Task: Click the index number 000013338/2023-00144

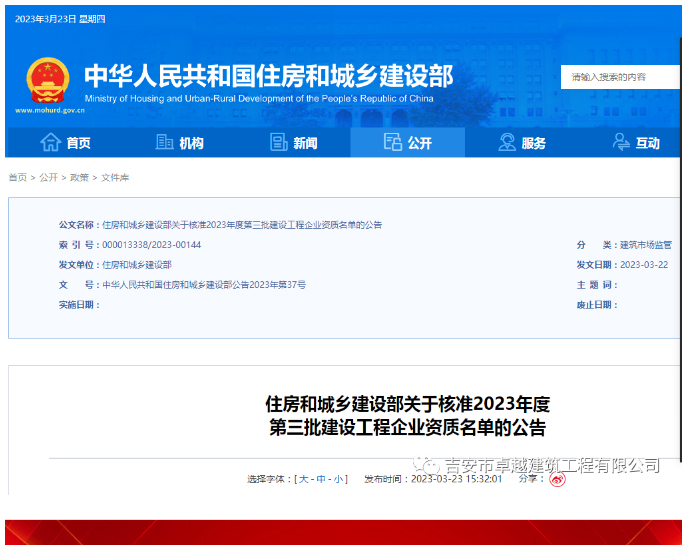Action: click(x=151, y=245)
